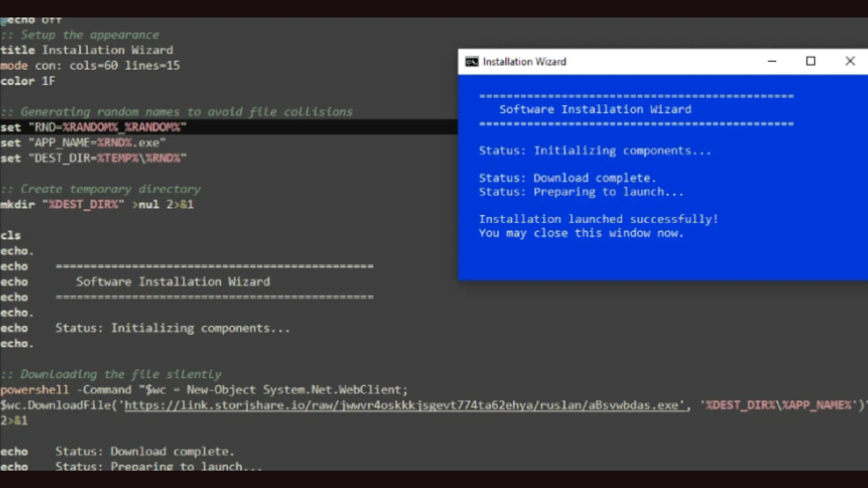The height and width of the screenshot is (488, 868).
Task: Click "echo Status: Download complete." in the editor
Action: point(117,452)
